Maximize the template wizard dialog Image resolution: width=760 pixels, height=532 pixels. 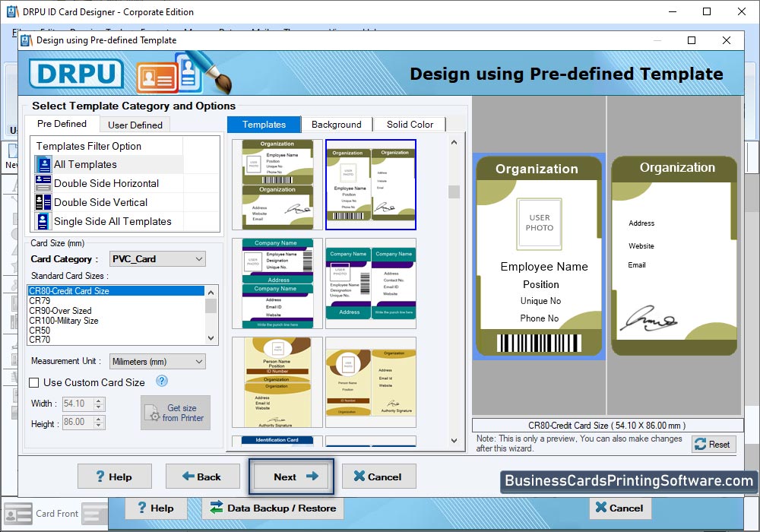692,40
